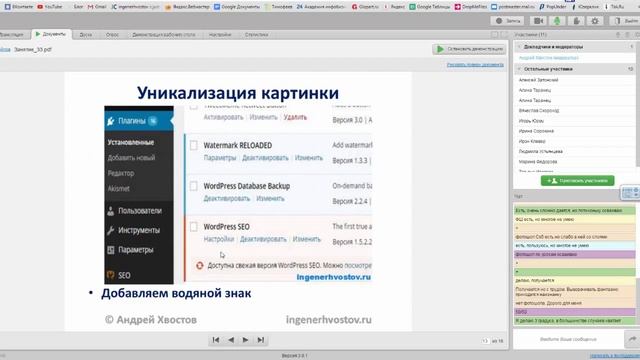Image resolution: width=640 pixels, height=360 pixels.
Task: Switch to the Документы tab
Action: [x=51, y=34]
